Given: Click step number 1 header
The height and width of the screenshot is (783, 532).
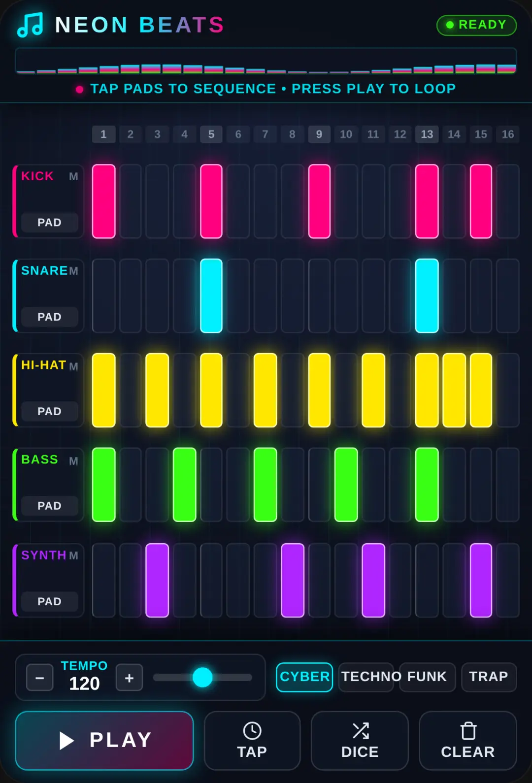Looking at the screenshot, I should [x=104, y=134].
